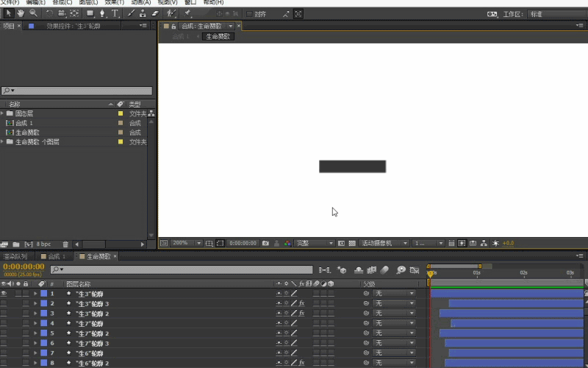Viewport: 588px width, 368px height.
Task: Click the label color swatch of layer 4
Action: tap(43, 323)
